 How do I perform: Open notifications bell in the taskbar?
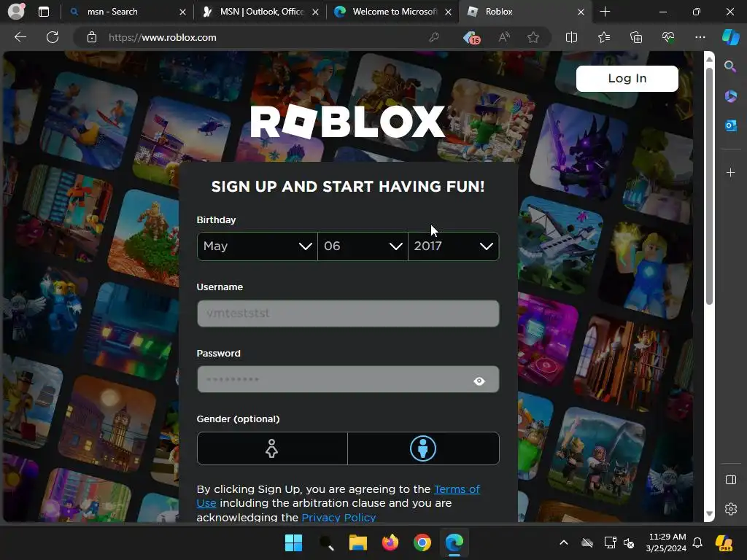tap(697, 542)
